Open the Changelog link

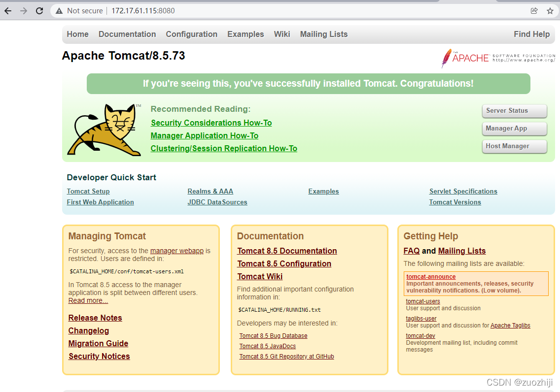click(x=89, y=330)
